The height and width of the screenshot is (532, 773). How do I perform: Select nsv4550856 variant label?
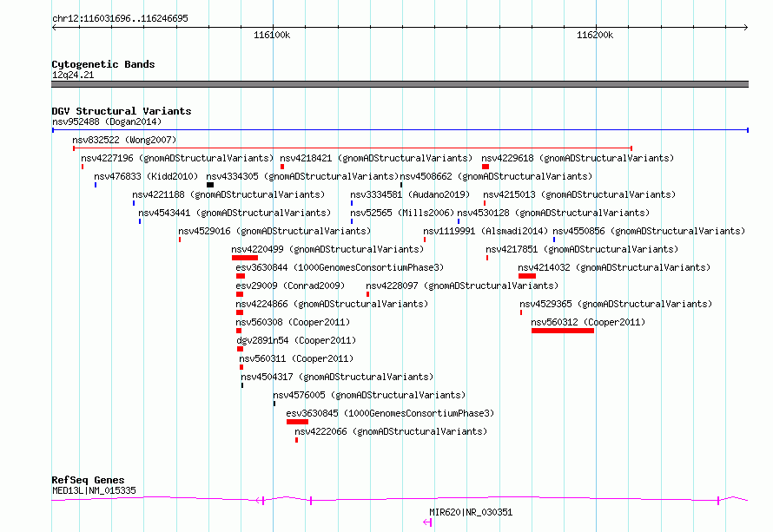649,231
